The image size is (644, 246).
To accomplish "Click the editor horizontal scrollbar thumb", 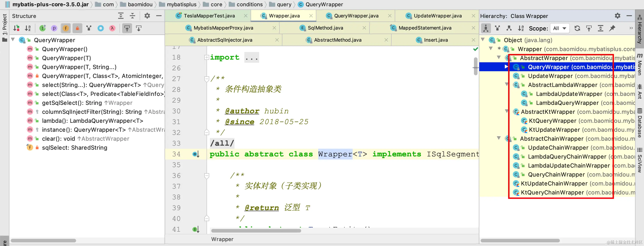I will click(x=256, y=231).
